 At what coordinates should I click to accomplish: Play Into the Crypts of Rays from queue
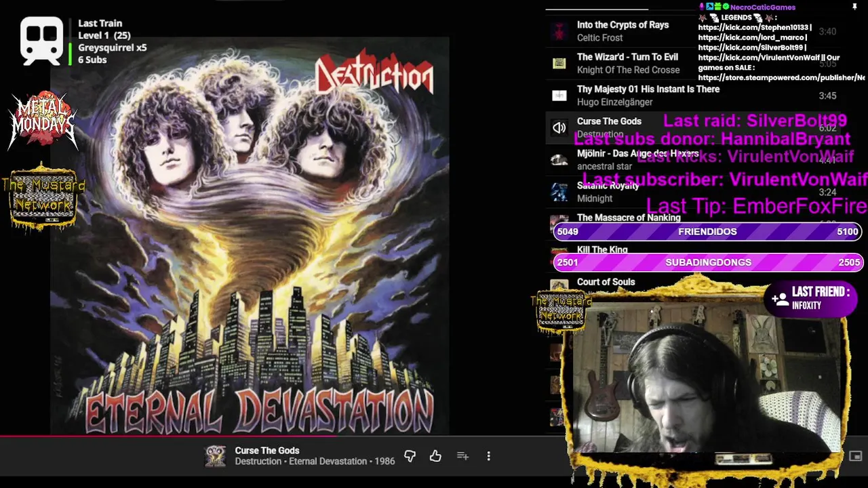click(623, 24)
